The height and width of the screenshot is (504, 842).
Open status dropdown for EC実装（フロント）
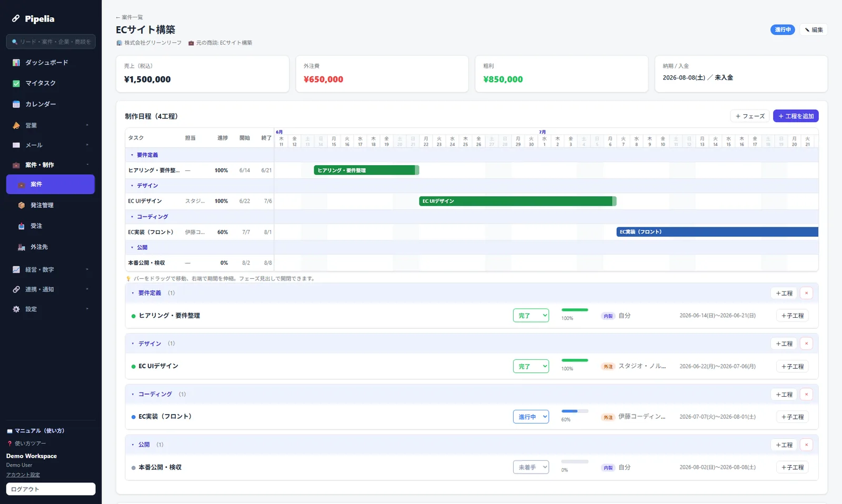tap(531, 417)
